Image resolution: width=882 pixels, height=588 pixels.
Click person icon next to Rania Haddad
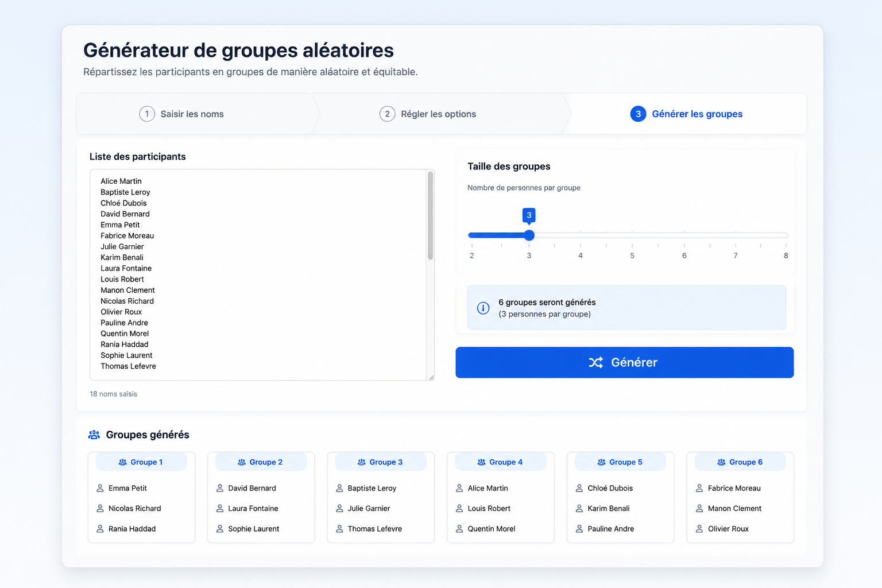point(100,529)
